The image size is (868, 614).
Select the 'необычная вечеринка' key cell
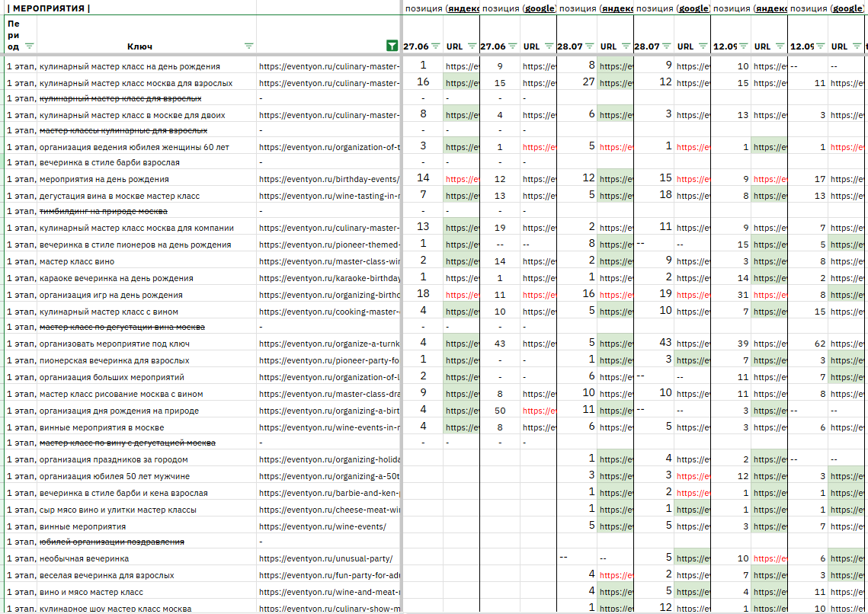coord(84,558)
